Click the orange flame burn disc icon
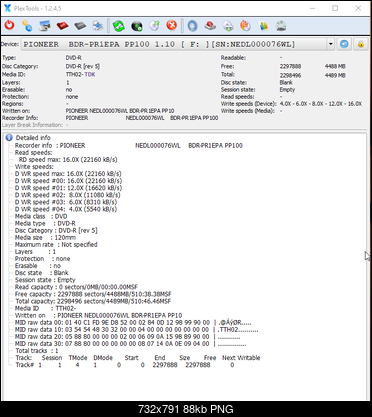 (x=246, y=26)
